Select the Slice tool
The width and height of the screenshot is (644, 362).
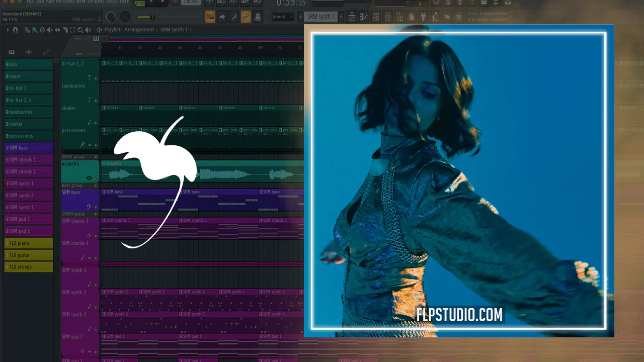click(65, 30)
